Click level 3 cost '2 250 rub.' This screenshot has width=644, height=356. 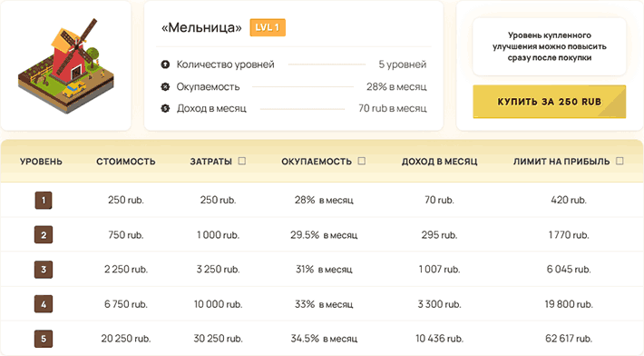pos(126,270)
